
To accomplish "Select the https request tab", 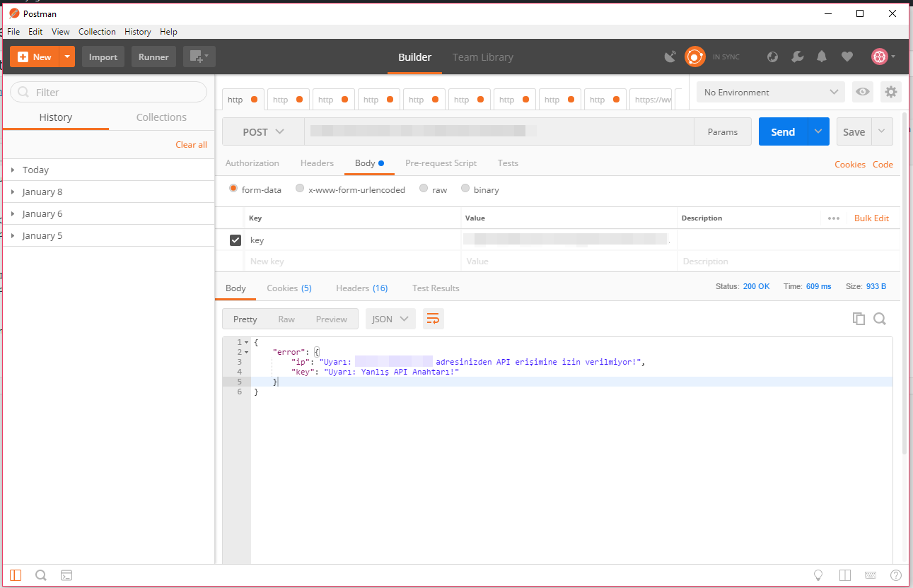I will point(651,100).
